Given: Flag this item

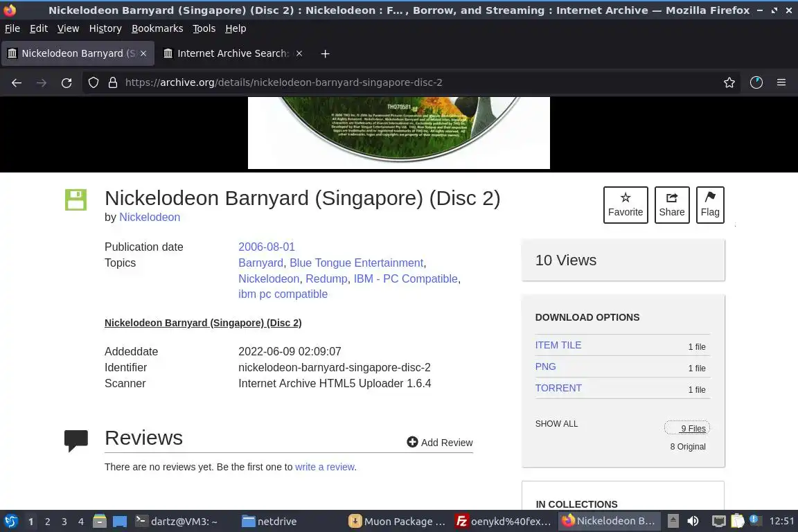Looking at the screenshot, I should point(710,204).
